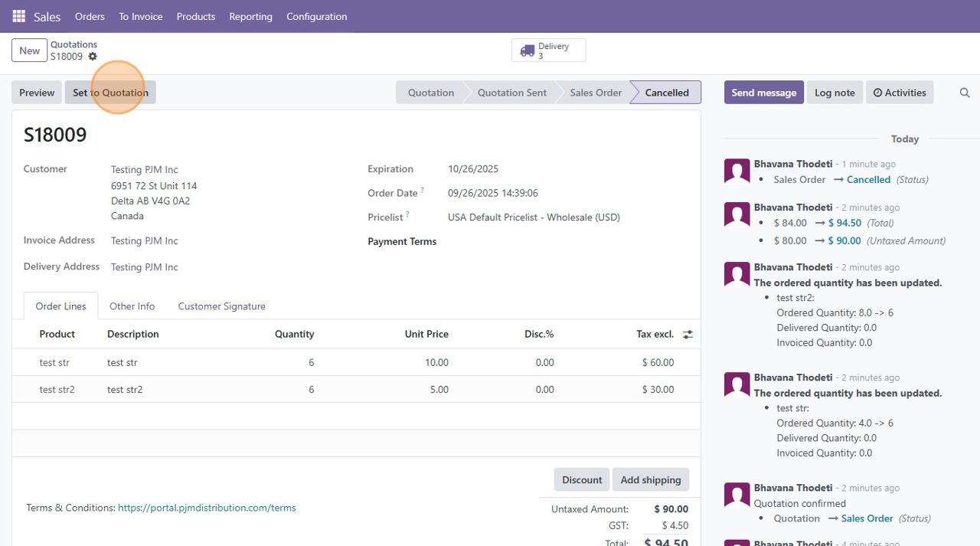
Task: Open the apps grid menu icon
Action: click(x=18, y=16)
